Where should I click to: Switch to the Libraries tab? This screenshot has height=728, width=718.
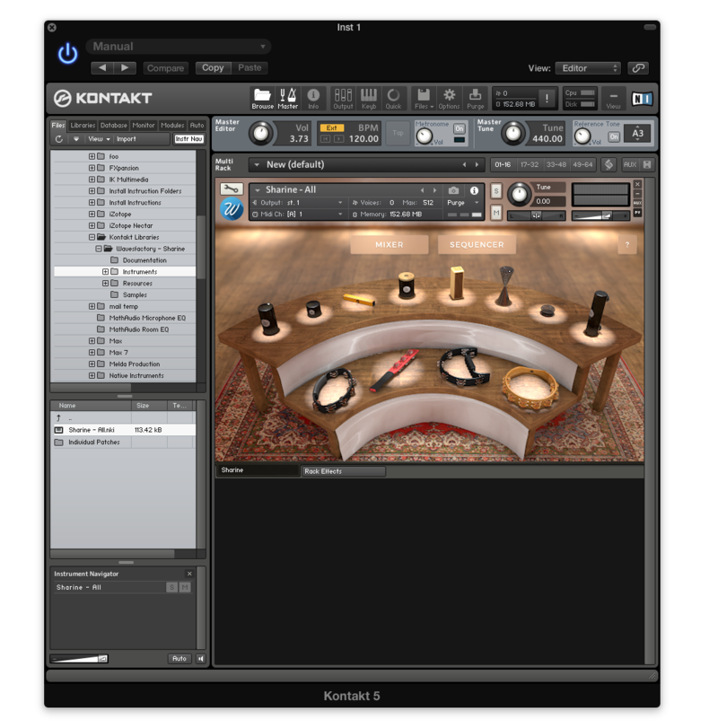[x=83, y=126]
